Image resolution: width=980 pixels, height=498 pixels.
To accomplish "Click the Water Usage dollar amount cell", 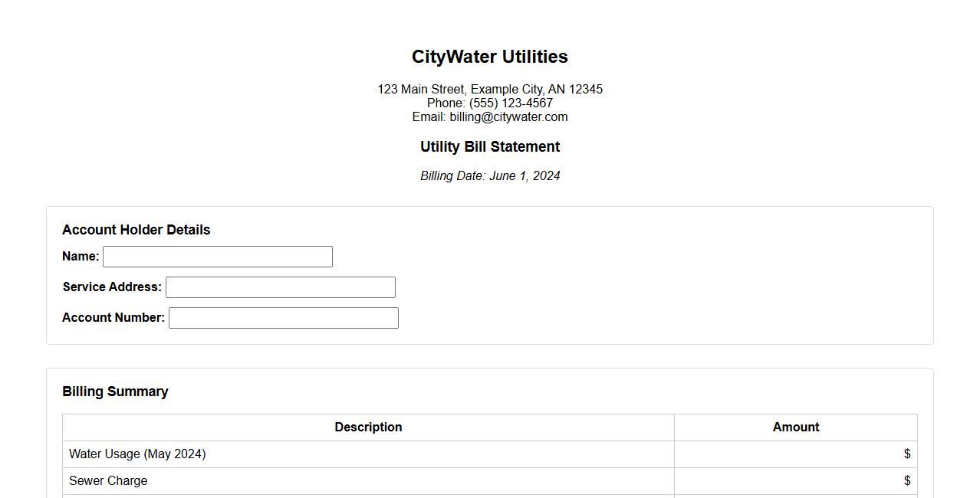I will pyautogui.click(x=796, y=454).
